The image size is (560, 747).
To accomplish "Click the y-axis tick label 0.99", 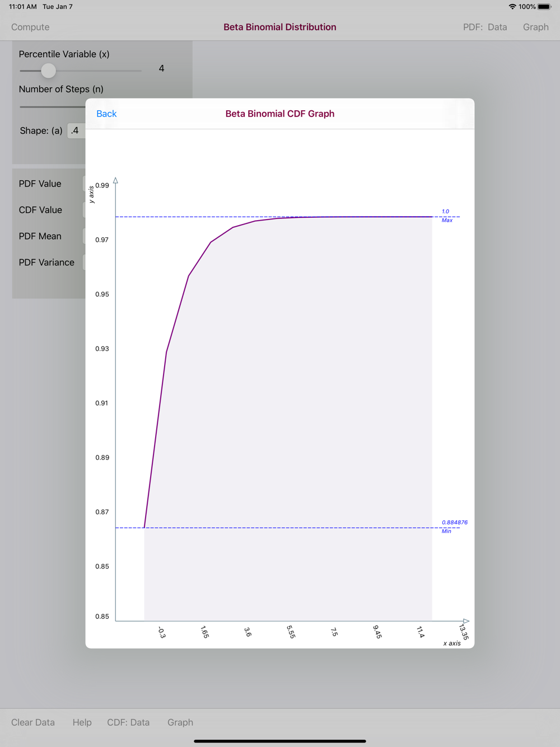I will [102, 185].
